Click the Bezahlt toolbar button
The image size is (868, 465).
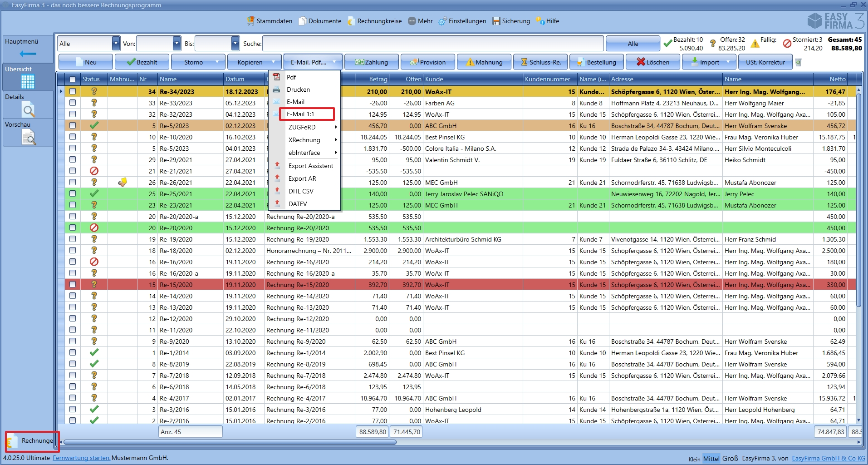142,62
